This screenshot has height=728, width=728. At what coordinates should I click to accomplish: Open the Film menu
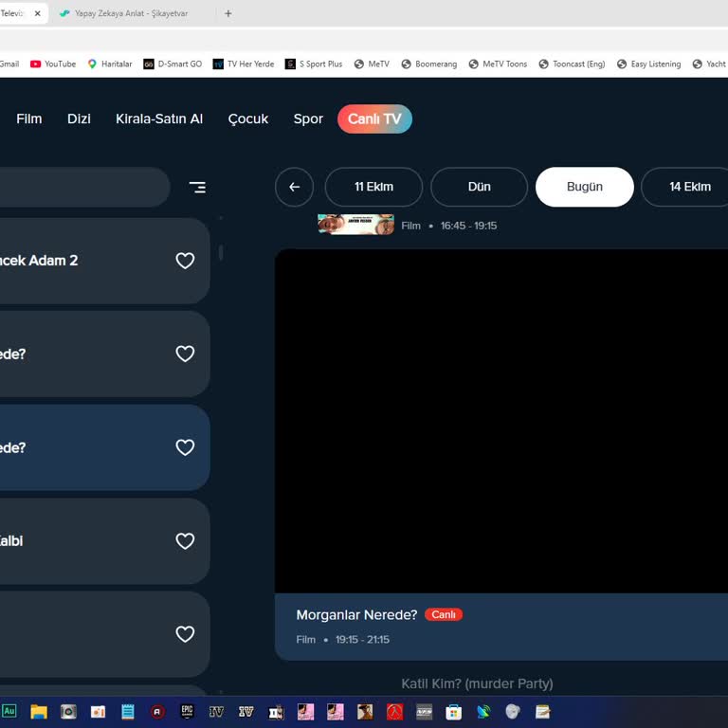click(28, 118)
